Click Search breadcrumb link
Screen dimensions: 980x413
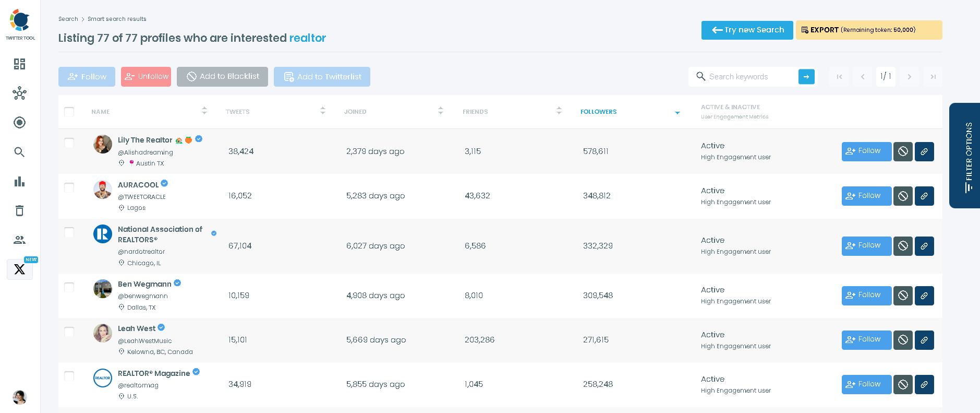68,19
